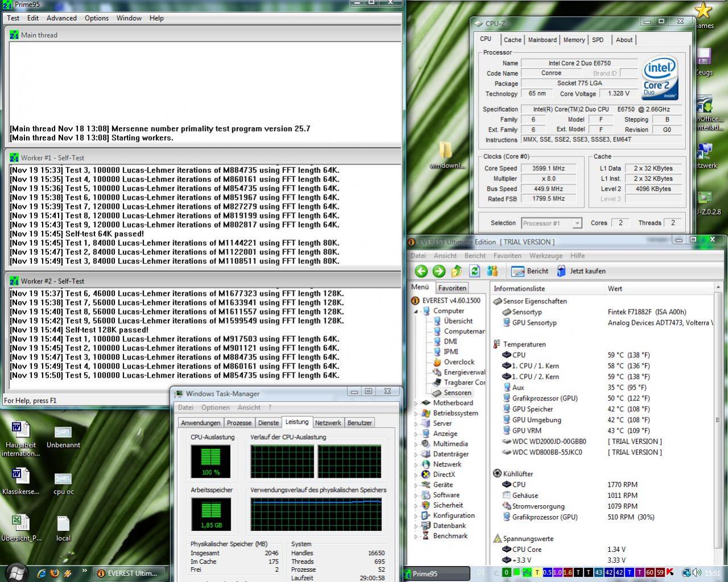
Task: Expand the Betriebssystem tree node
Action: [416, 414]
